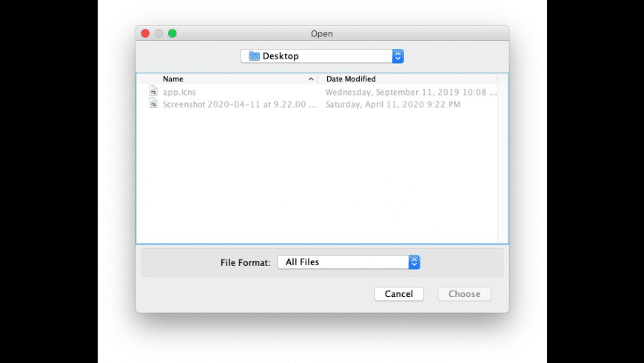Click the sort arrow in Name header
Viewport: 644px width, 363px height.
pyautogui.click(x=311, y=79)
